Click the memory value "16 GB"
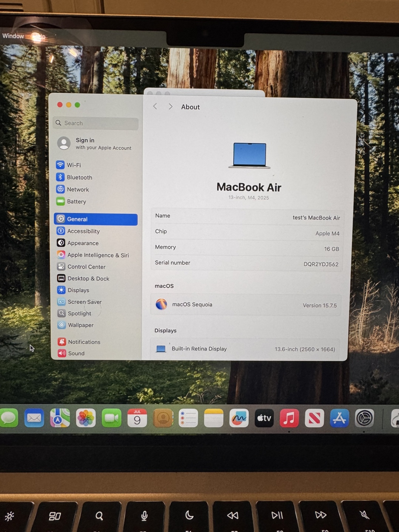Viewport: 399px width, 532px height. [331, 249]
